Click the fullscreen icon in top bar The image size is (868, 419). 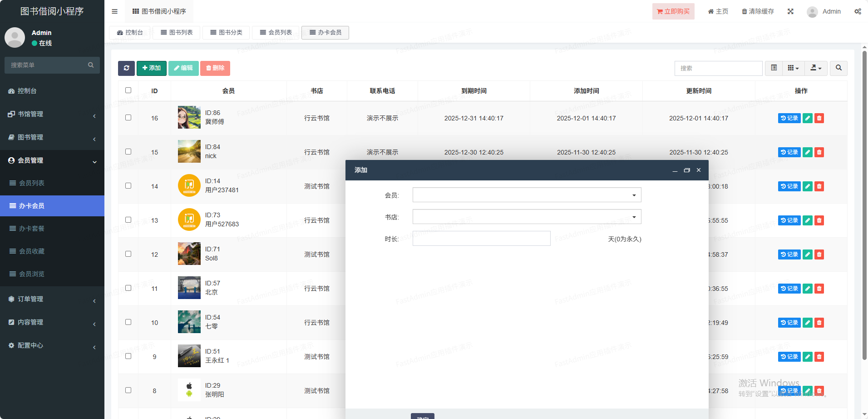pyautogui.click(x=790, y=11)
